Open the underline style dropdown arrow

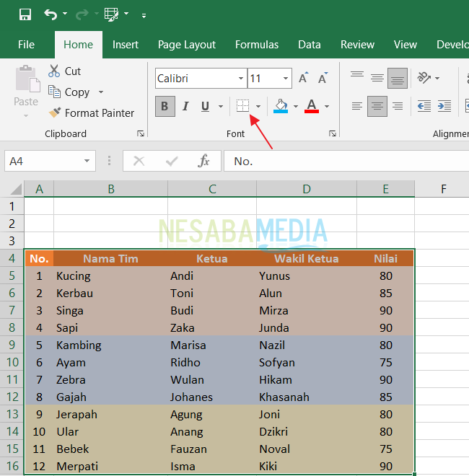pyautogui.click(x=221, y=106)
